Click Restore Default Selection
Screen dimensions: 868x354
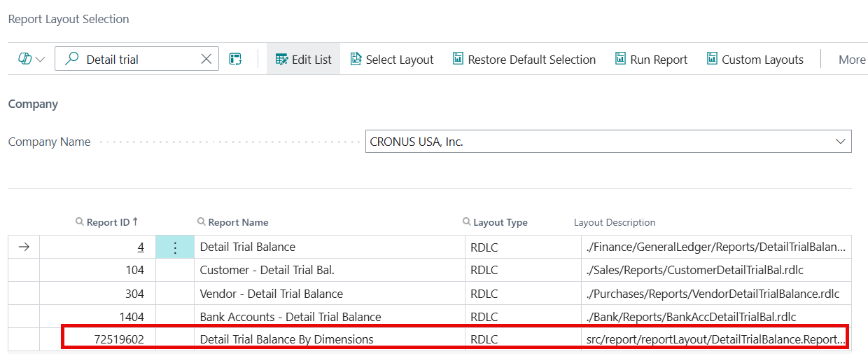[524, 60]
